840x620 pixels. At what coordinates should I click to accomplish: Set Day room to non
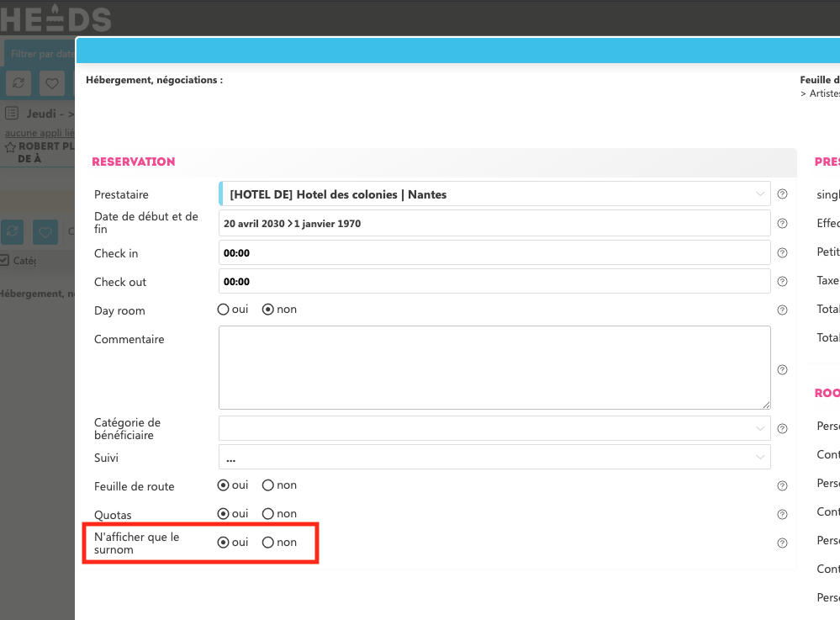[268, 310]
